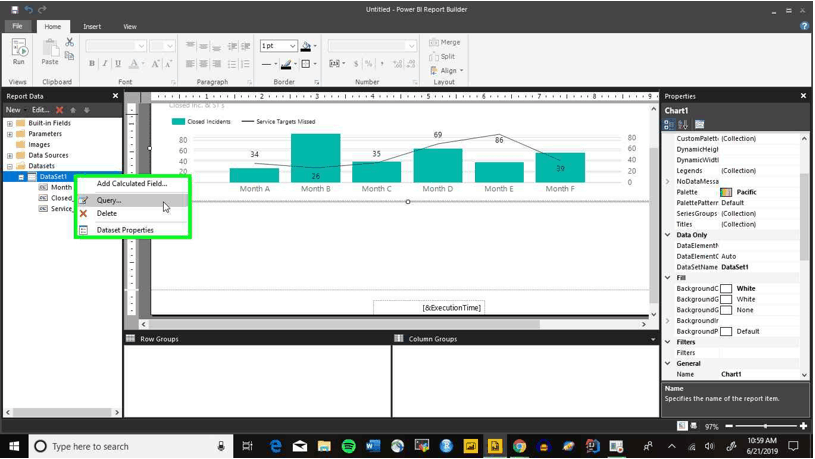Click the Windows Start button
The width and height of the screenshot is (815, 459).
[x=14, y=447]
